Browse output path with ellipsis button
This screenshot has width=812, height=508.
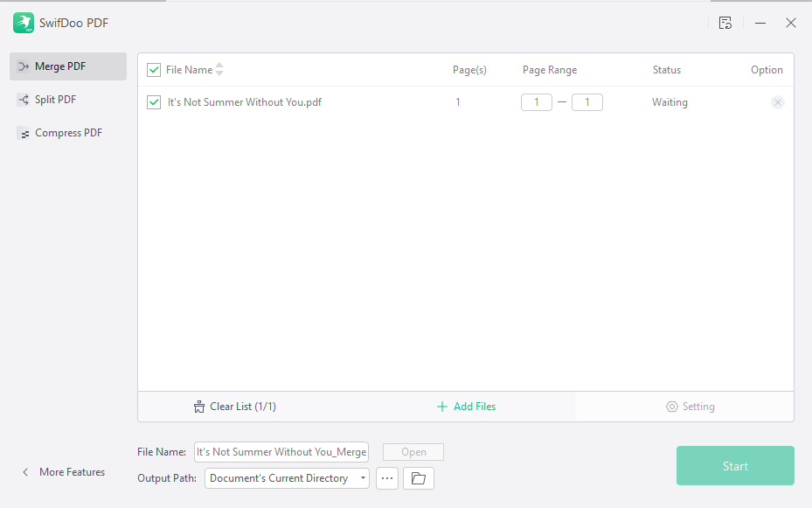pyautogui.click(x=387, y=478)
